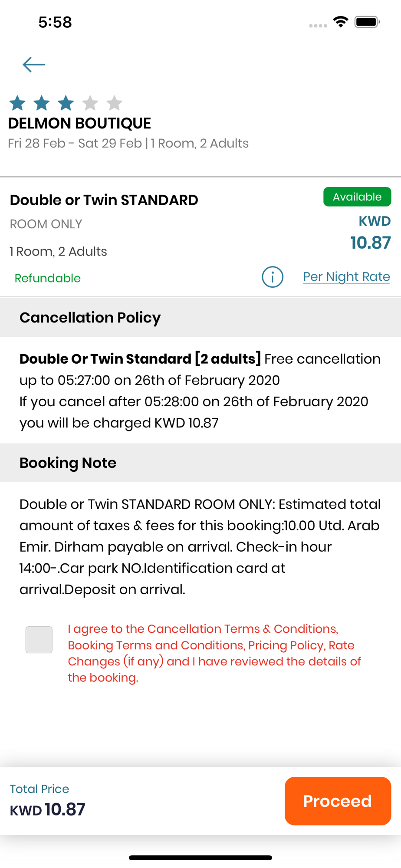Click the third blue star
401x868 pixels.
pos(66,103)
